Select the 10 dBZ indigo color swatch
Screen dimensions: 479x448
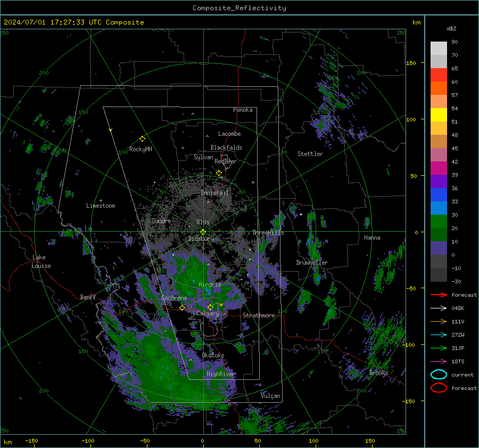tap(439, 248)
